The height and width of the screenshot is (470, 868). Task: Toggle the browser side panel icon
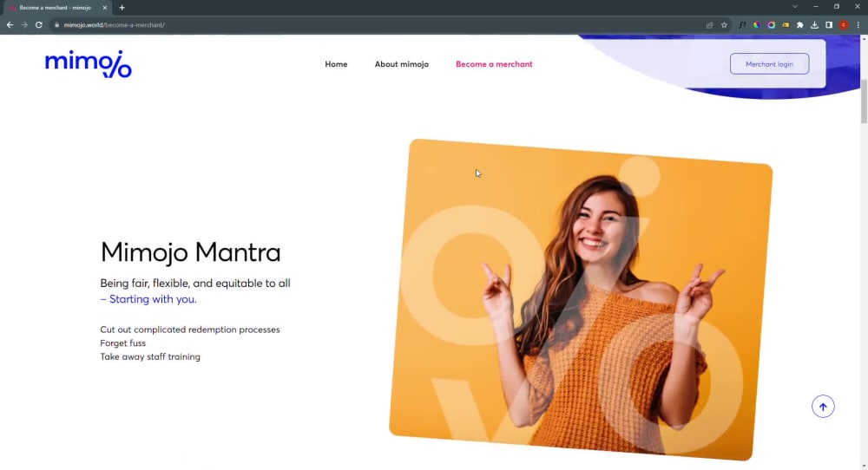point(829,25)
